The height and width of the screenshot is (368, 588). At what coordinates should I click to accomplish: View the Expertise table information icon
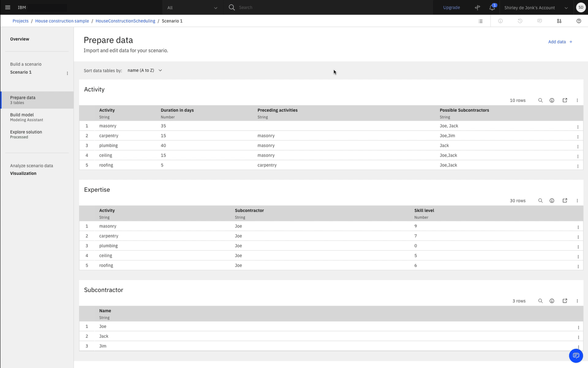pos(552,200)
